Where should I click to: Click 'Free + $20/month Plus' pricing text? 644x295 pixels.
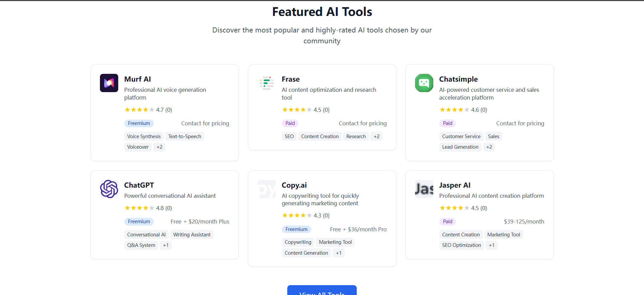200,222
